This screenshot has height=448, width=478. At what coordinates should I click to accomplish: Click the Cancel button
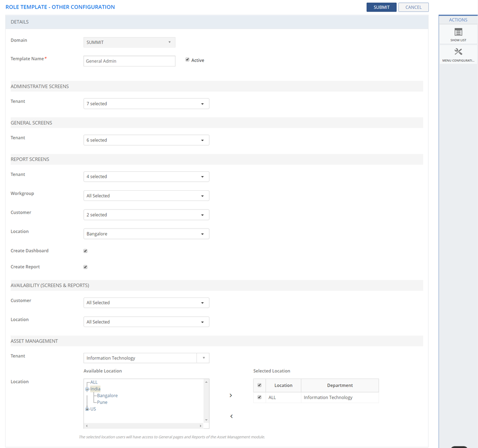(x=413, y=7)
